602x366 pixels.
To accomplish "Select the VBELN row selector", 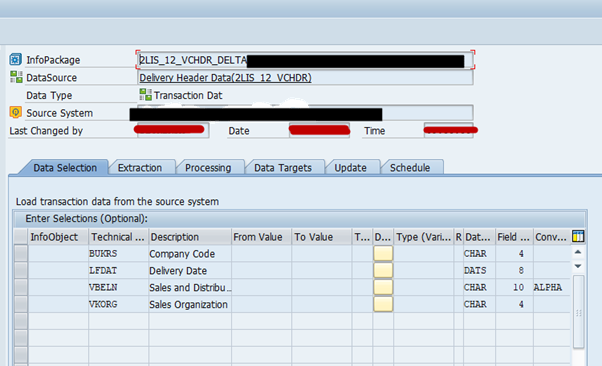I will tap(21, 287).
